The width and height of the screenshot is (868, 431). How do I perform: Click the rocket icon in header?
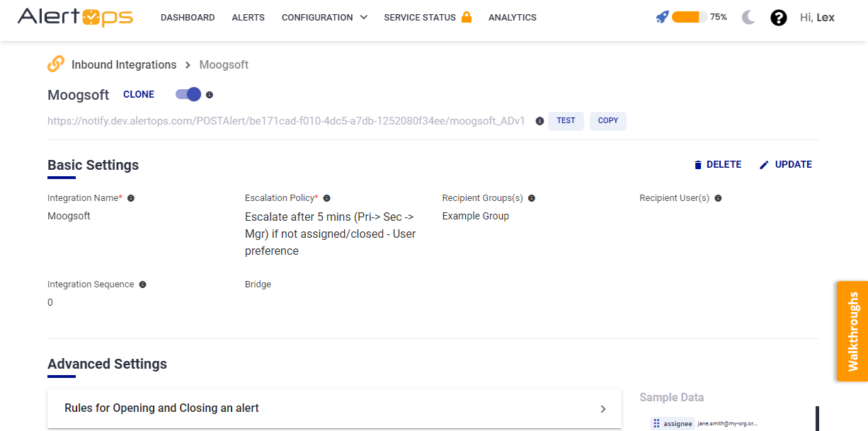[662, 18]
